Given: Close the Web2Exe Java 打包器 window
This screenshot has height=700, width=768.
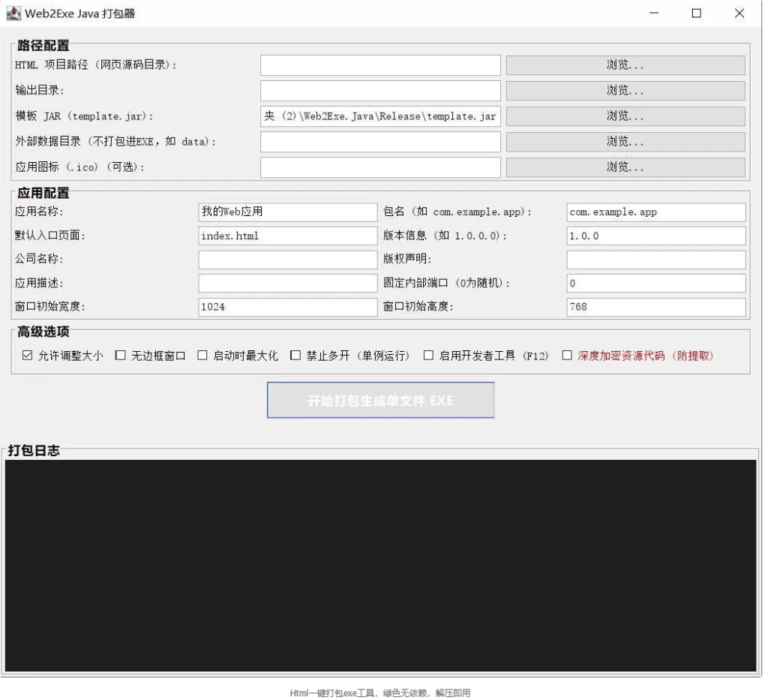Looking at the screenshot, I should (739, 14).
